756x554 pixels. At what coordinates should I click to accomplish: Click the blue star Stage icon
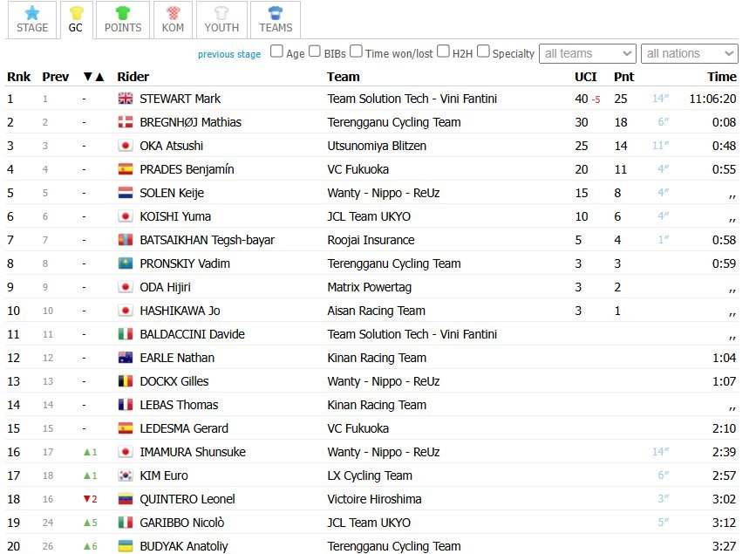pos(32,12)
